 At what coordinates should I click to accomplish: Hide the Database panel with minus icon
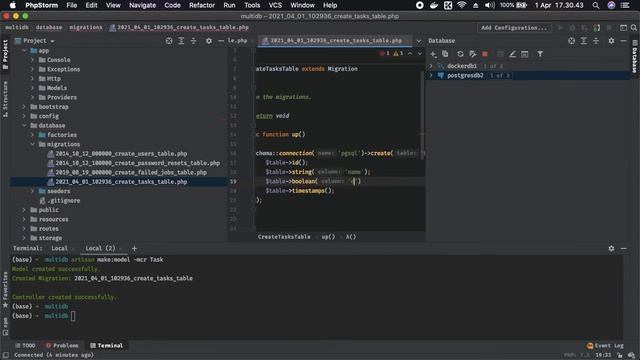[x=623, y=41]
